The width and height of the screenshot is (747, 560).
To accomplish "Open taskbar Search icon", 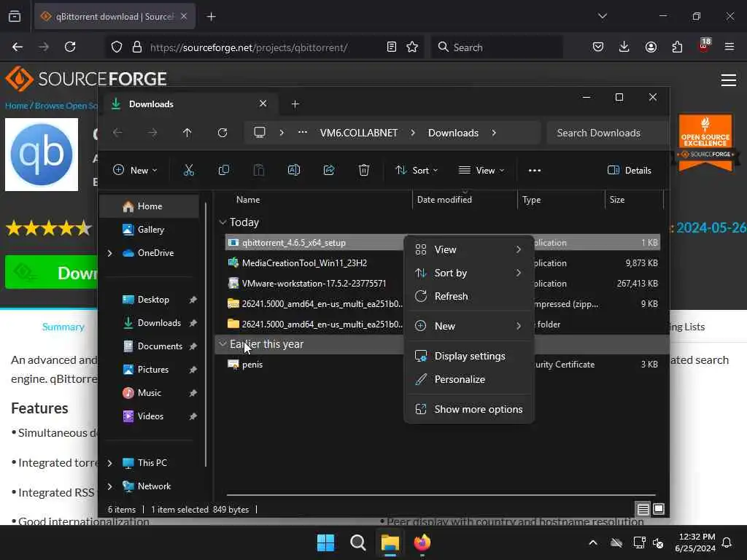I will [x=357, y=542].
